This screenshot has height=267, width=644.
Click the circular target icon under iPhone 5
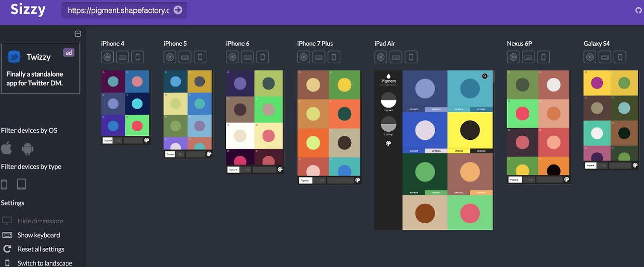170,57
